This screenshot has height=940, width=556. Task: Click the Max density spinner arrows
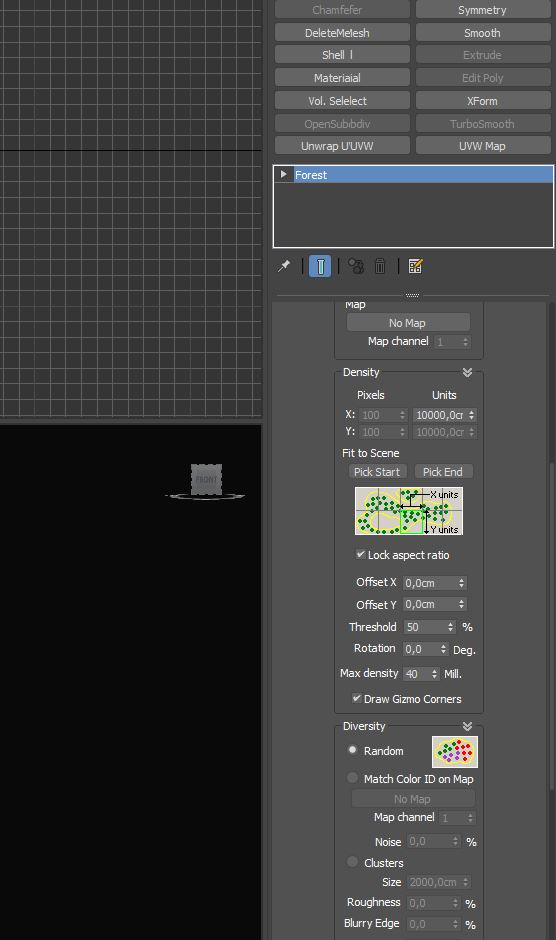click(x=435, y=673)
